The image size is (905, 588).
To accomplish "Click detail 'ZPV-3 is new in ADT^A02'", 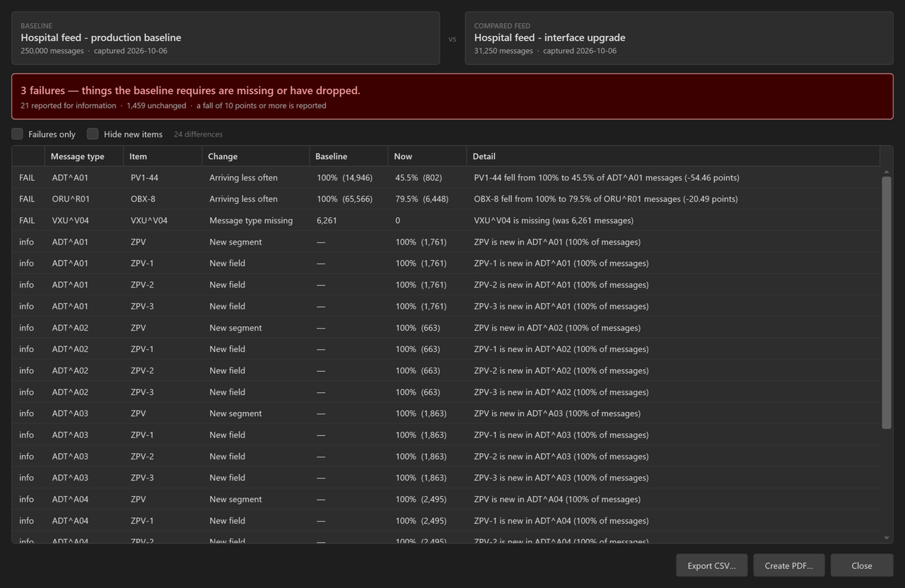I will click(x=561, y=392).
